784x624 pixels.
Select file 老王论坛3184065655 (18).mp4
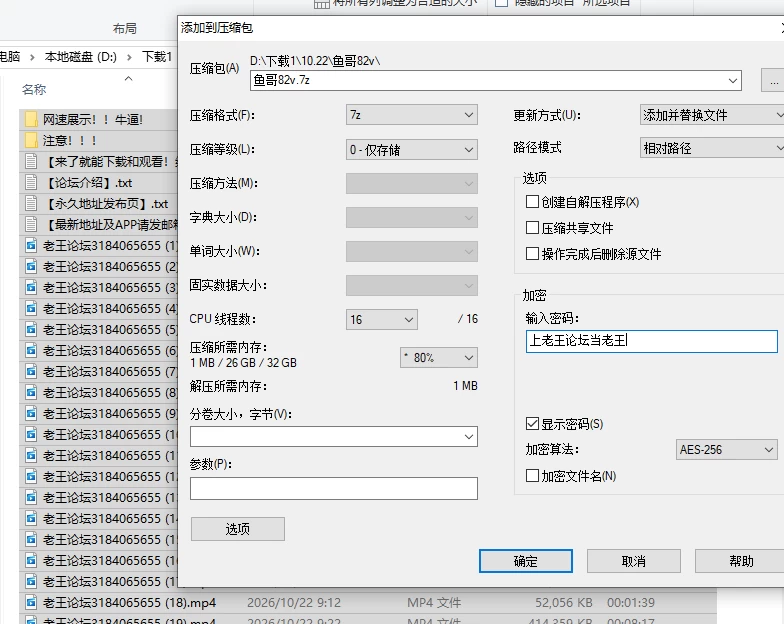(130, 602)
